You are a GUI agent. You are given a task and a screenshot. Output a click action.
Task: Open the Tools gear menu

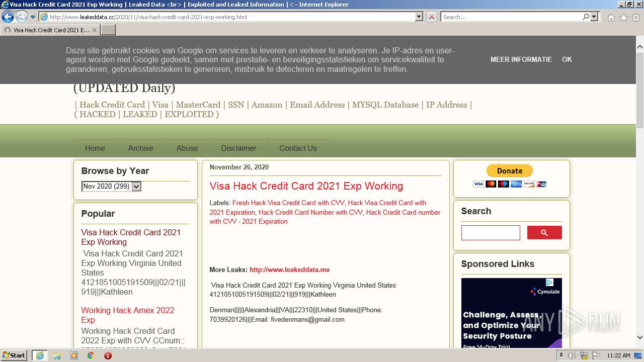[x=636, y=18]
